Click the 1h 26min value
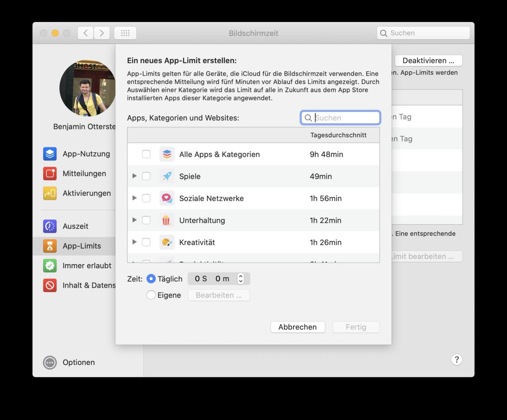Image resolution: width=507 pixels, height=420 pixels. point(326,242)
